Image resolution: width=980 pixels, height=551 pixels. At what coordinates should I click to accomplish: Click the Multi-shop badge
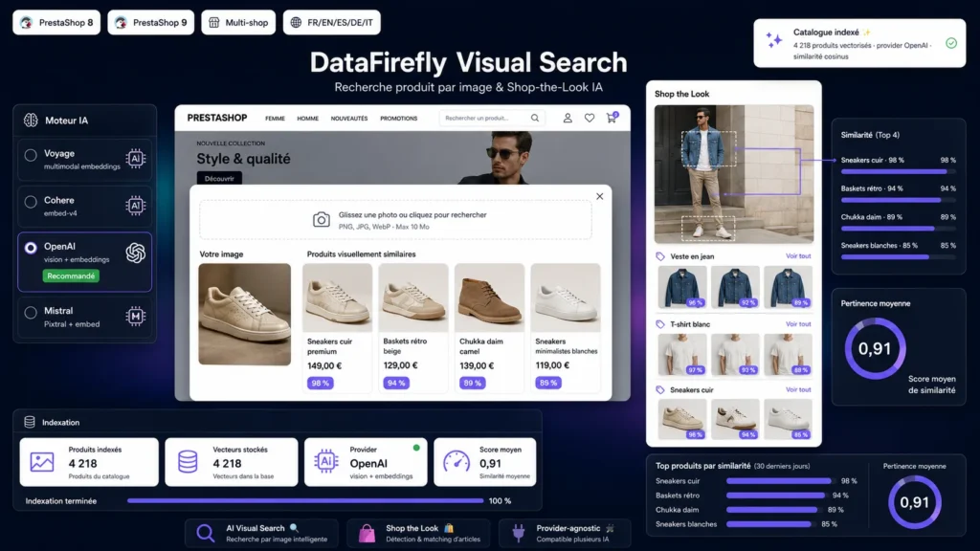pyautogui.click(x=238, y=23)
